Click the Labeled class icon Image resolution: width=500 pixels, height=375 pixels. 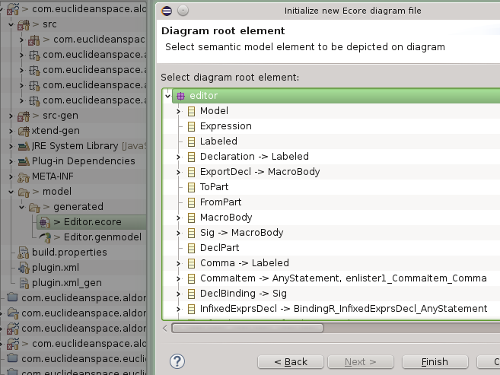click(191, 142)
